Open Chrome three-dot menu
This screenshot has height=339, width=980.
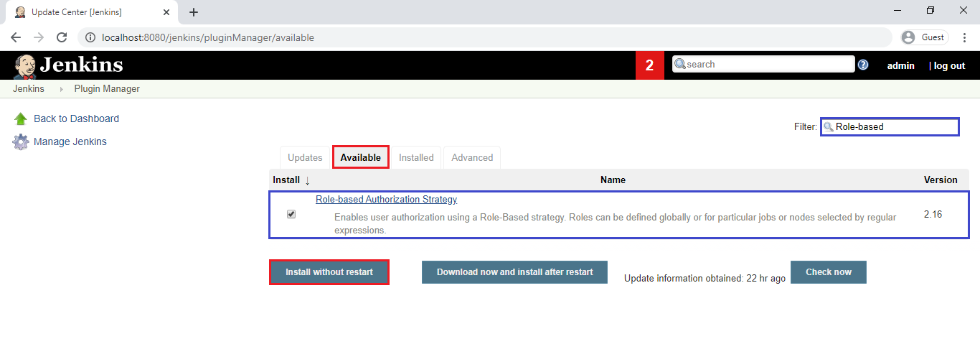click(965, 37)
